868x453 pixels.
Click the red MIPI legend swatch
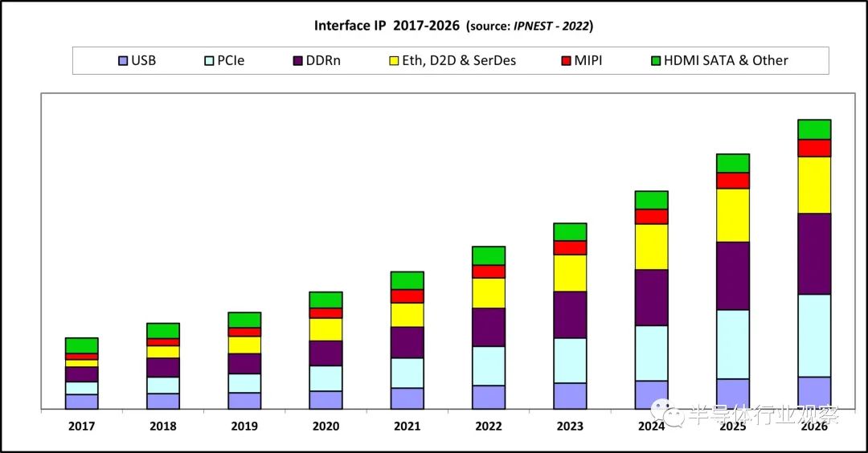coord(567,61)
